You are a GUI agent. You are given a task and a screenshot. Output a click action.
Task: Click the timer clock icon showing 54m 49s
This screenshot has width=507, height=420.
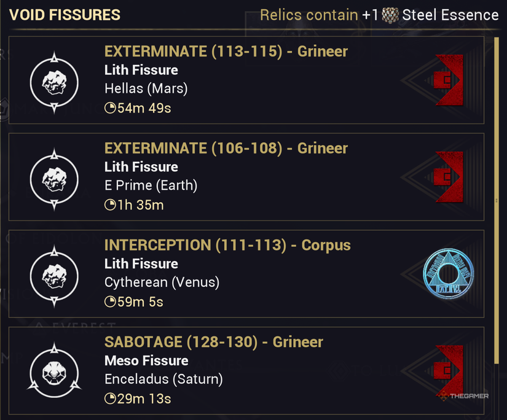[x=110, y=108]
